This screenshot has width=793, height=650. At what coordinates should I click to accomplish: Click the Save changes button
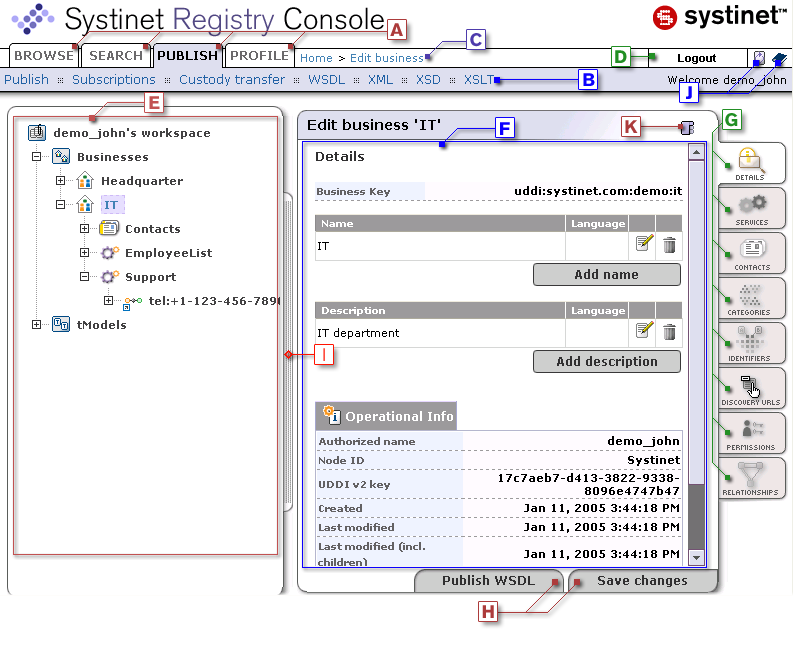pyautogui.click(x=642, y=581)
